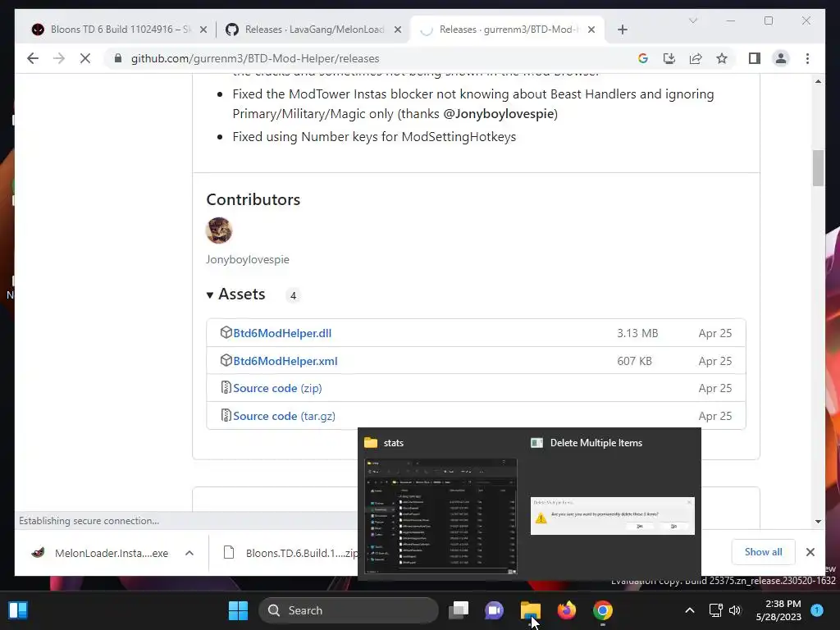Open Google Chrome on taskbar

click(603, 610)
